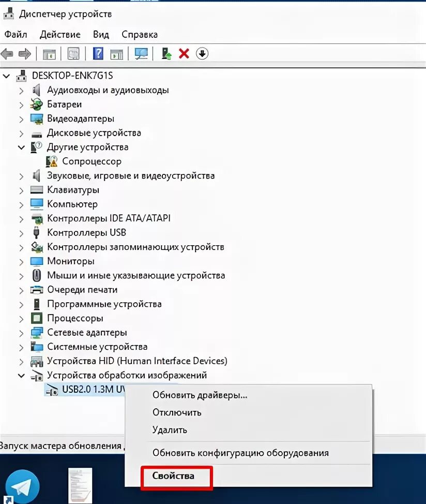Click the Мыши mouse icon
The width and height of the screenshot is (426, 504).
(37, 275)
